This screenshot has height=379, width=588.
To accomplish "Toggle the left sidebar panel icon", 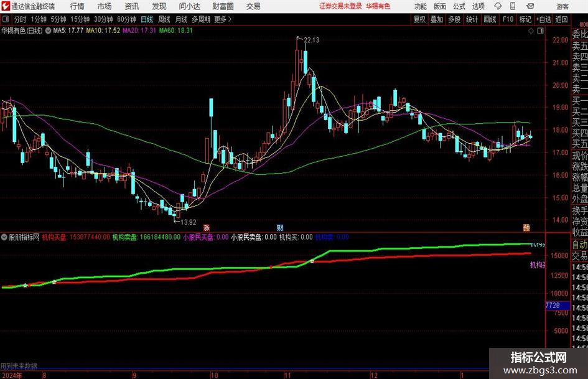I will click(x=6, y=19).
